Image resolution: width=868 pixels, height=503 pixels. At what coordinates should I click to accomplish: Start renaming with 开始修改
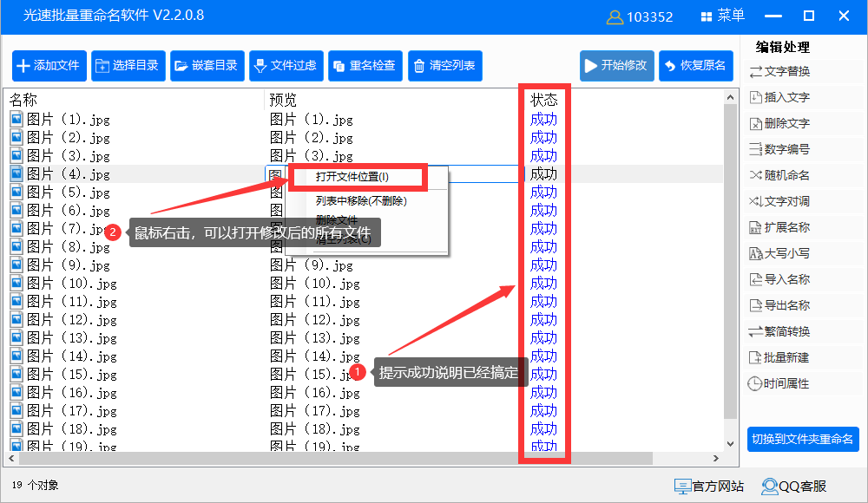click(617, 66)
